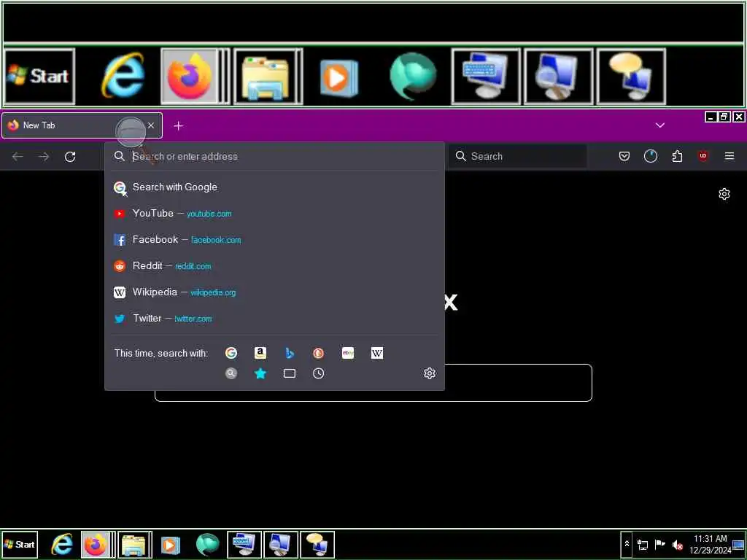Image resolution: width=747 pixels, height=560 pixels.
Task: Choose the Search with Google suggestion
Action: [274, 187]
